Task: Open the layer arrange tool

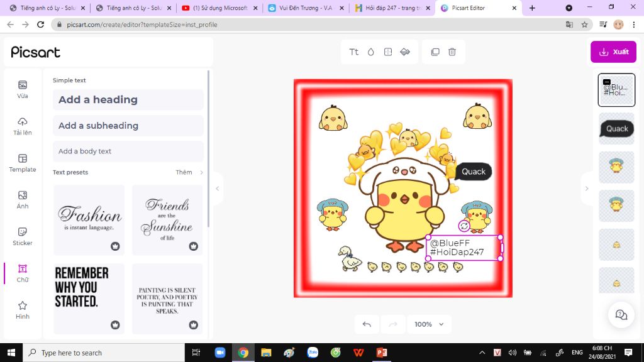Action: coord(405,52)
